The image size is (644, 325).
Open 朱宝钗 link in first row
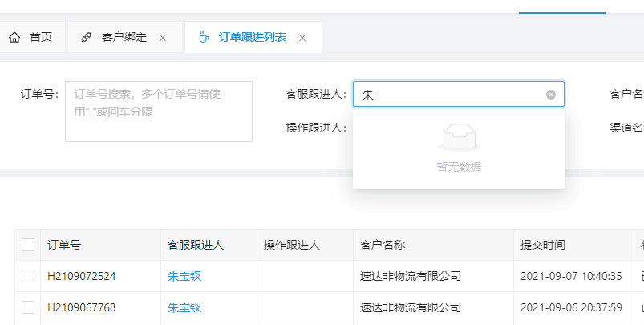184,276
